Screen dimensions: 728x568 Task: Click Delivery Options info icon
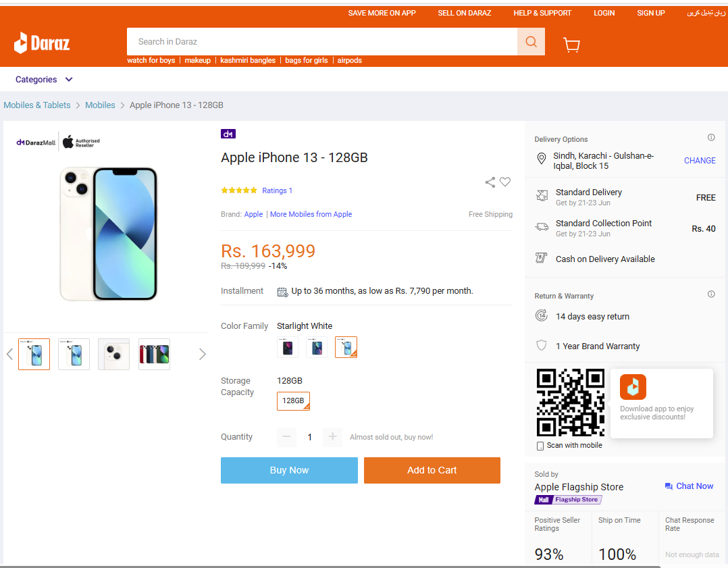click(x=711, y=138)
